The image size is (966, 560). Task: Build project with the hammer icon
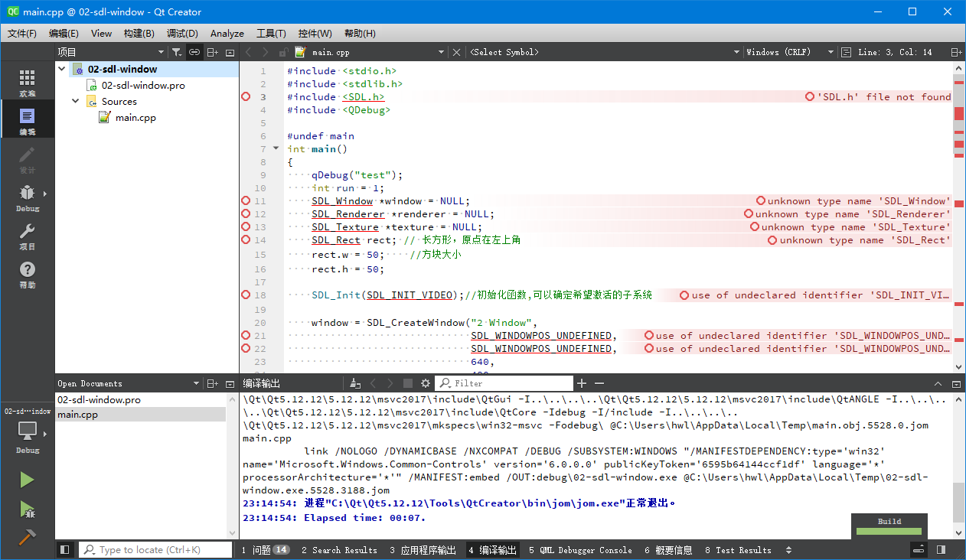[x=27, y=537]
